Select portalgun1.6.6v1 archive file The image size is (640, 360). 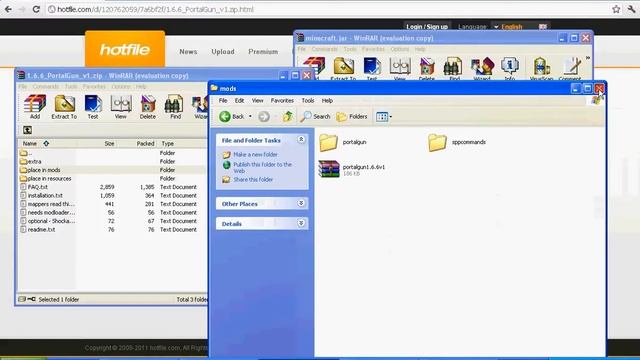[352, 169]
